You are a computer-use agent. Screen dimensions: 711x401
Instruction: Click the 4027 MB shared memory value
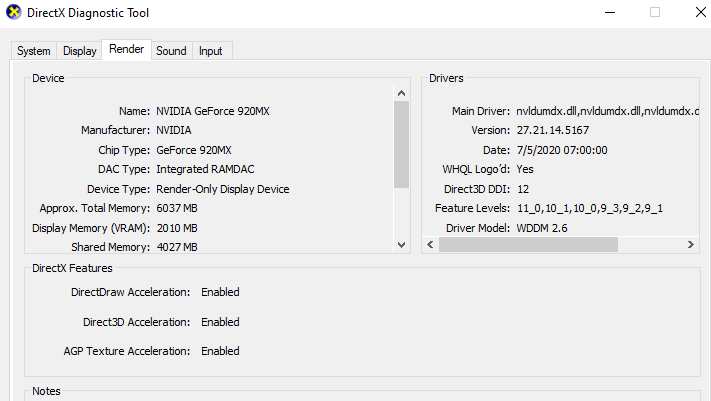[x=177, y=247]
